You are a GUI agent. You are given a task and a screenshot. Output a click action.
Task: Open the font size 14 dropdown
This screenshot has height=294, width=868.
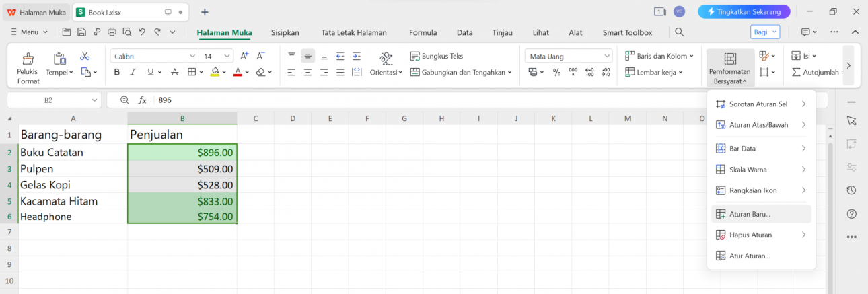point(227,57)
